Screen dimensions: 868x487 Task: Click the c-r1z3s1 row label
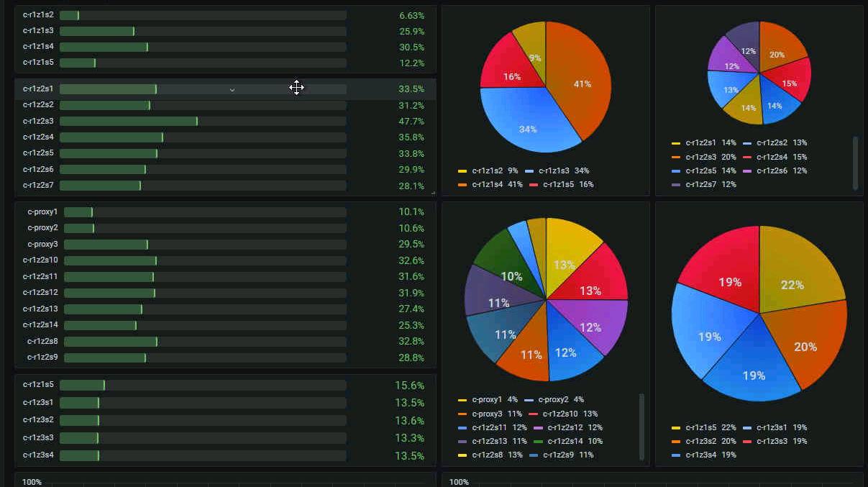click(x=38, y=402)
